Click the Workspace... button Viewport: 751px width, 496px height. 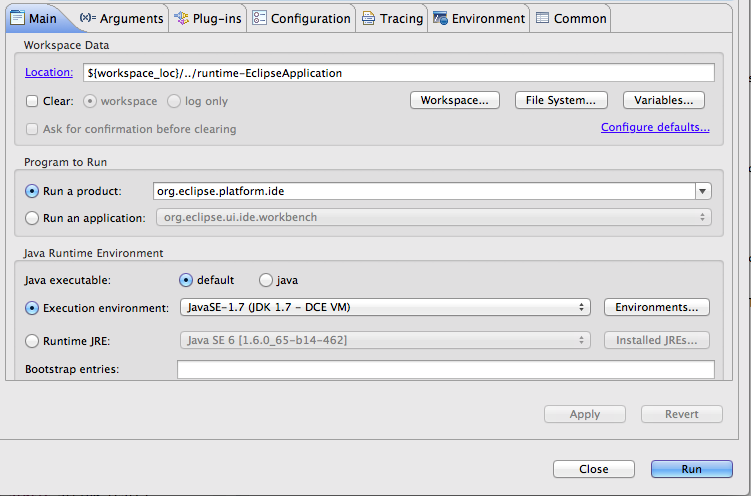pyautogui.click(x=454, y=100)
